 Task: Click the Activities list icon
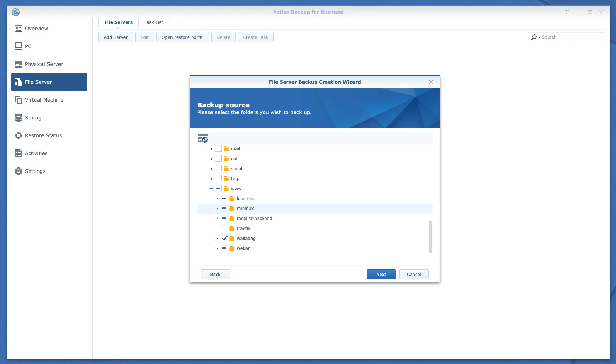tap(19, 153)
